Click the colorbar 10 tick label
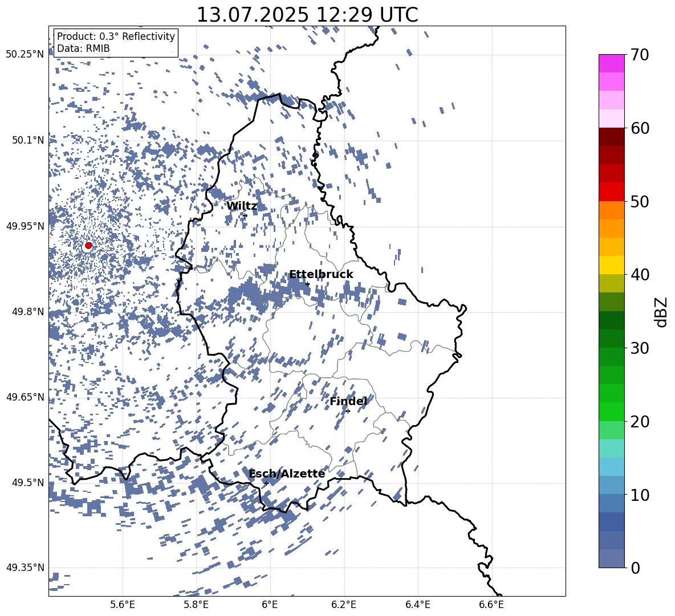675x616 pixels. pos(640,495)
